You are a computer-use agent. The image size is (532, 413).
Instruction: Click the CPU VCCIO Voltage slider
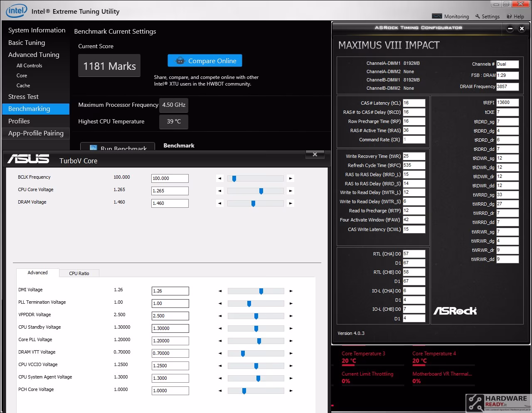click(256, 366)
